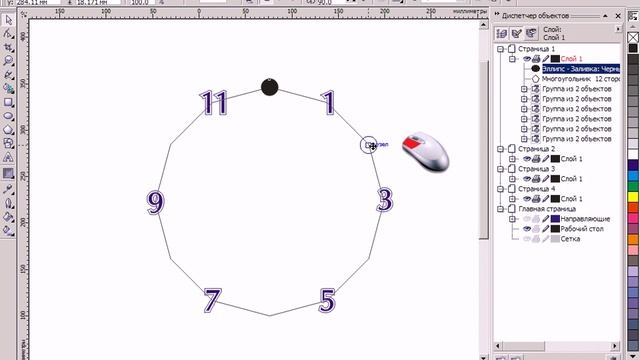Open the color palette flyout button
The image size is (640, 360).
coord(633,17)
